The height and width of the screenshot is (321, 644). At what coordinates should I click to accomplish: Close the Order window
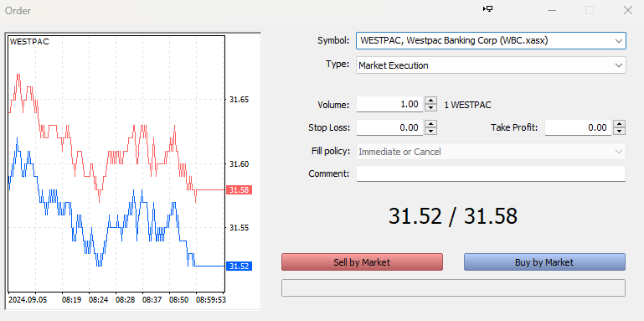(627, 10)
